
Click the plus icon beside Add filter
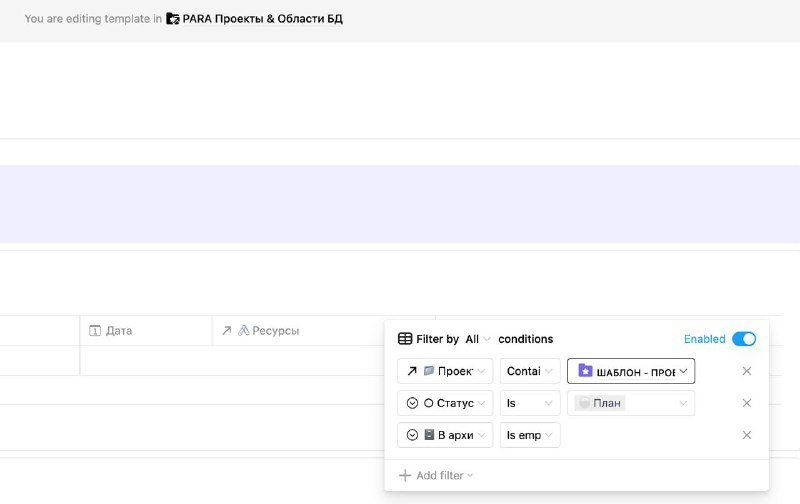[405, 475]
